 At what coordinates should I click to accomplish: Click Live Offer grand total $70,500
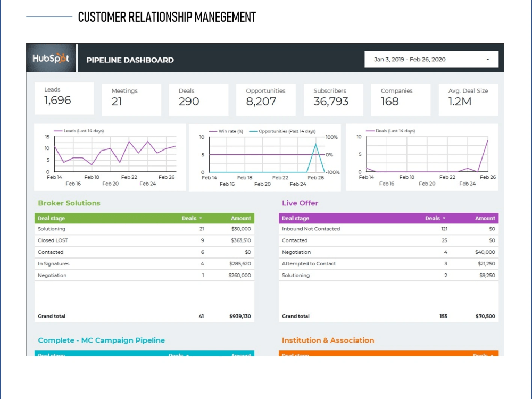[x=485, y=316]
